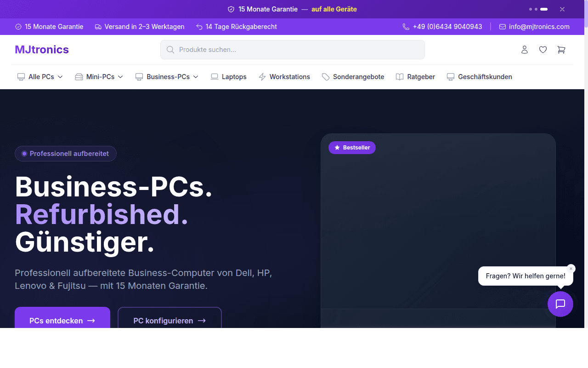Click the heart wishlist icon
The image size is (588, 368).
point(543,49)
